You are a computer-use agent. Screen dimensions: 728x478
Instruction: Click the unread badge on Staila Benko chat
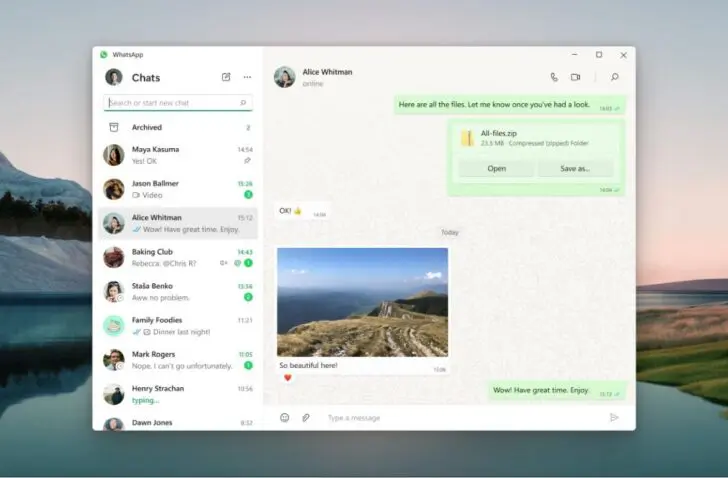click(248, 297)
